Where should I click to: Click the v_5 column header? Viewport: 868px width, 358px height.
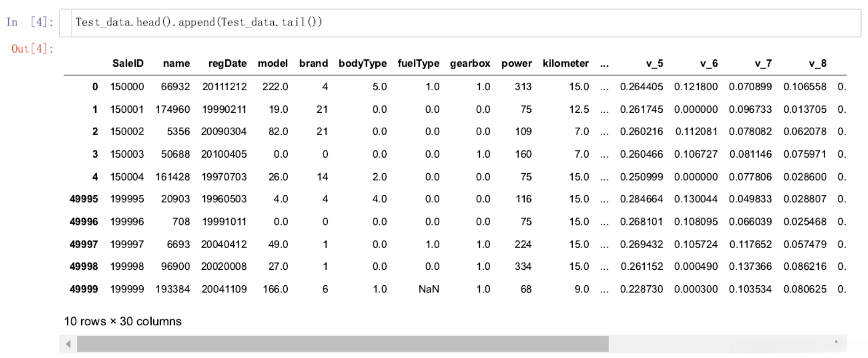pos(654,64)
